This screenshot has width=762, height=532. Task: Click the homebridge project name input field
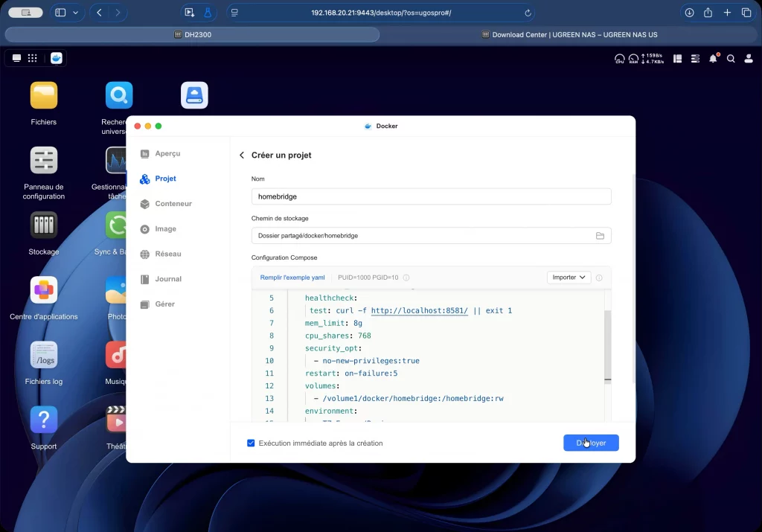(x=431, y=196)
